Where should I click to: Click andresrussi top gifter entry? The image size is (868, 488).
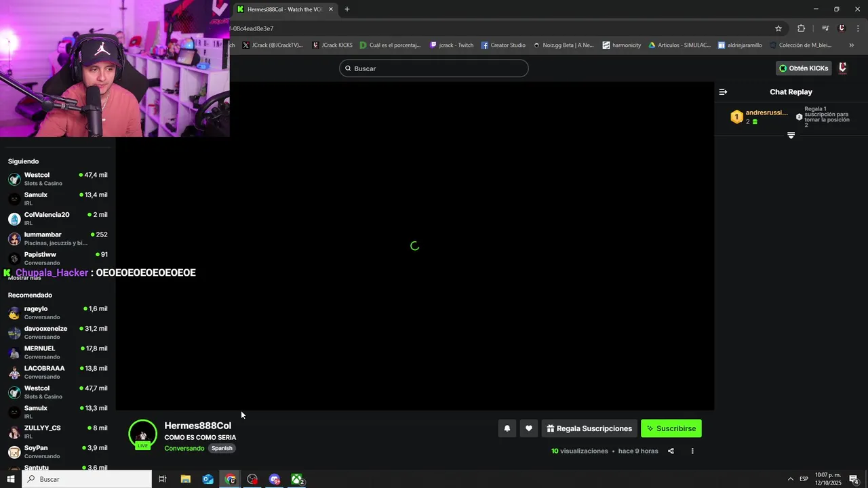pos(759,117)
